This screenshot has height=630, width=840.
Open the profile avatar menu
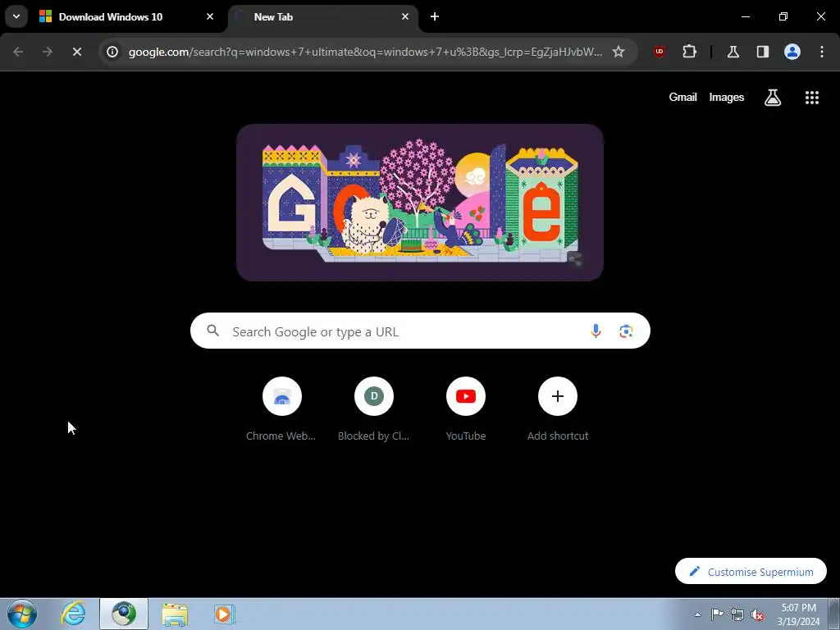[792, 52]
